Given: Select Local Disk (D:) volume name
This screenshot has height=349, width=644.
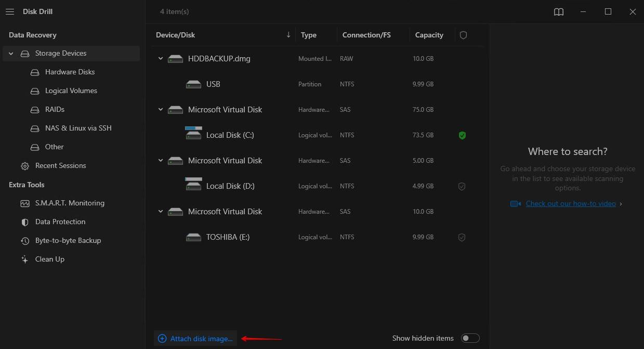Looking at the screenshot, I should coord(230,186).
